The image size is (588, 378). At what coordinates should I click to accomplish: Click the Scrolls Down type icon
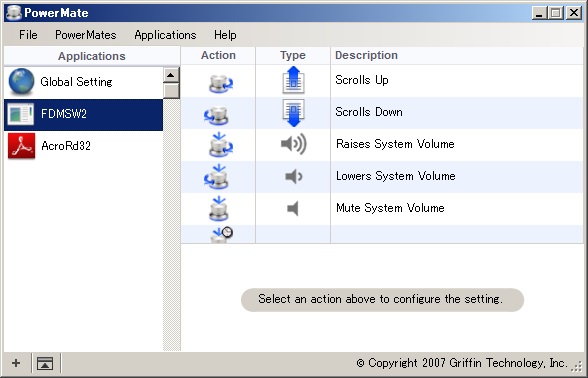click(293, 113)
